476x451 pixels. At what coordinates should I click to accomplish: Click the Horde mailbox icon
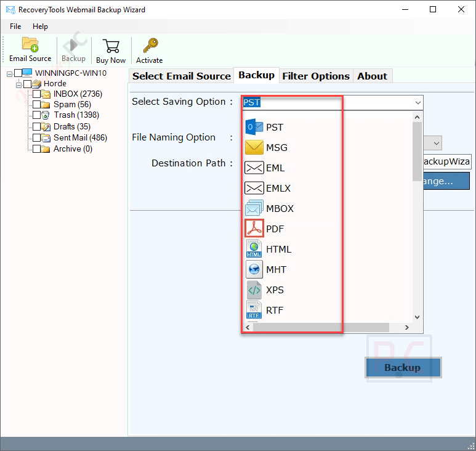pos(36,84)
